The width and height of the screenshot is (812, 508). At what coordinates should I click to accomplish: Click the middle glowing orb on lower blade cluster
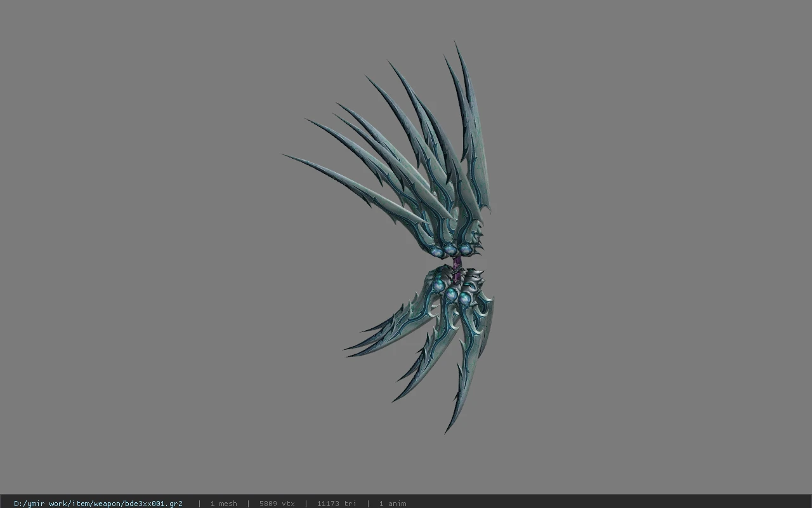click(451, 294)
